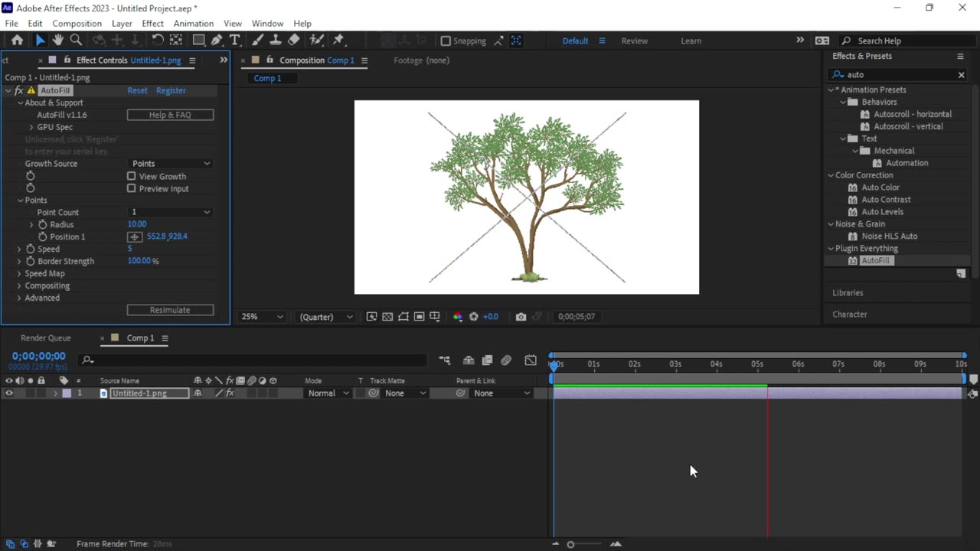Expand the GPU Spec section
Image resolution: width=980 pixels, height=551 pixels.
point(31,127)
